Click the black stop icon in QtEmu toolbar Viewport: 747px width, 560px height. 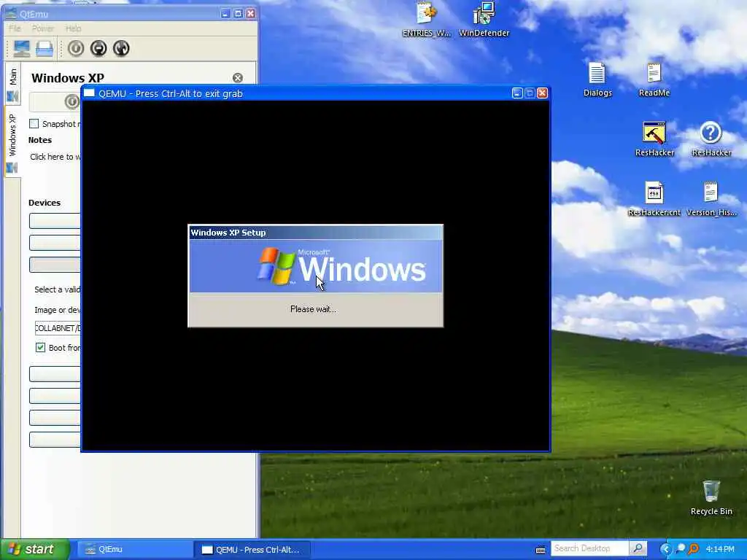coord(98,48)
